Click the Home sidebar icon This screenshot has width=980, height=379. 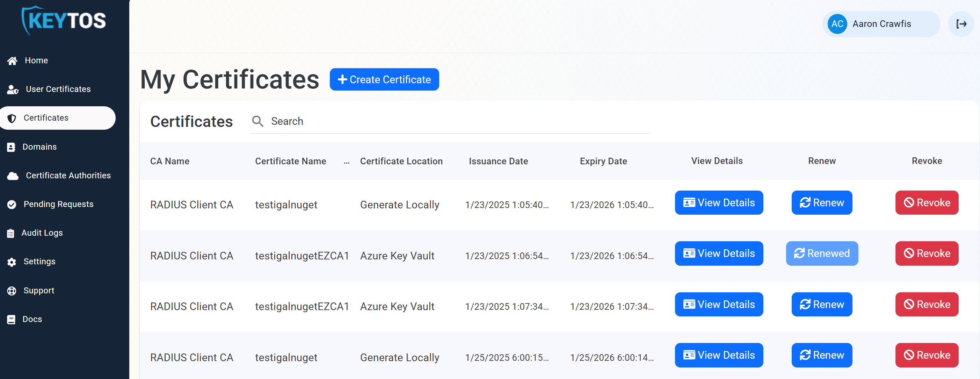13,60
